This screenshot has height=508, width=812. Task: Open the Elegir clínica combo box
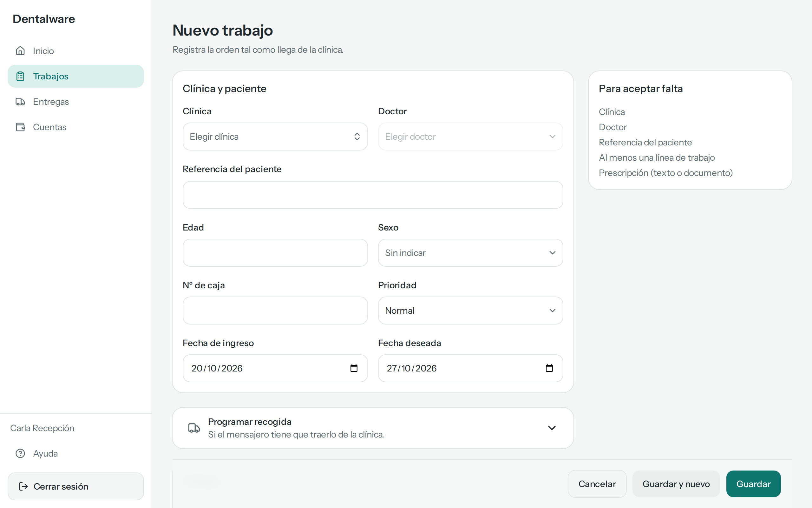point(275,137)
